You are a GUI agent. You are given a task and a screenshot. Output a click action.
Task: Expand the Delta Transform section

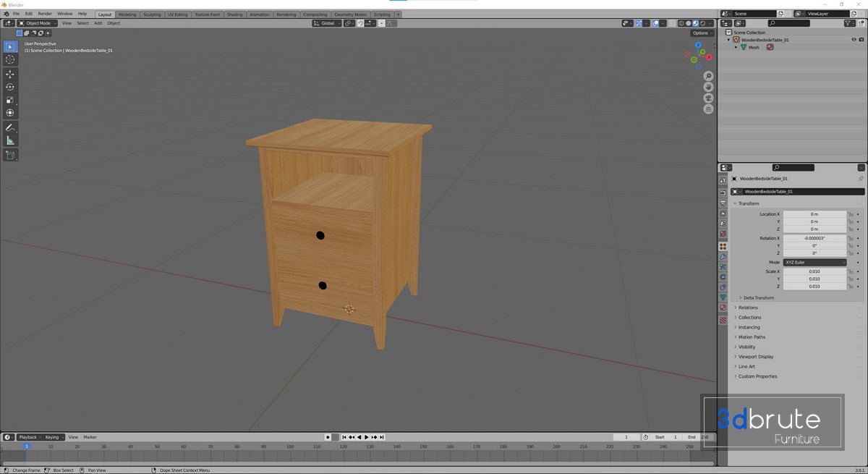[758, 297]
